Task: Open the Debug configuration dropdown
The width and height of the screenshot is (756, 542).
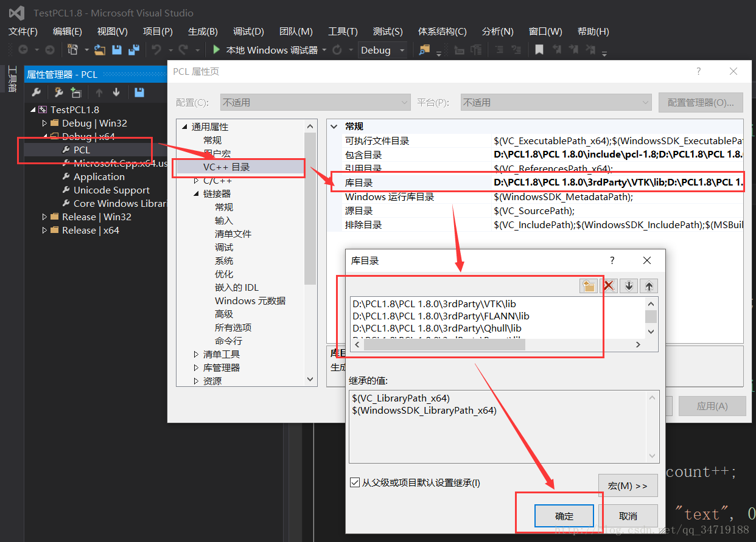Action: click(x=383, y=50)
